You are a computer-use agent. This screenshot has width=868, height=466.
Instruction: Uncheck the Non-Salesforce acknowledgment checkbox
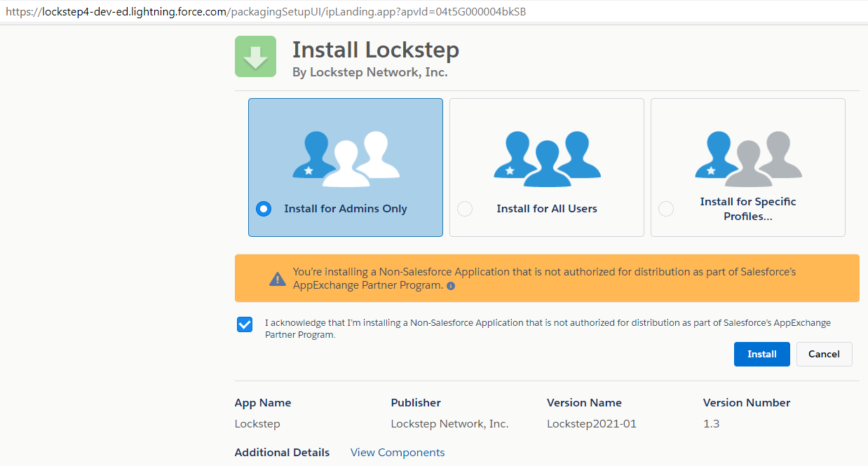[245, 324]
